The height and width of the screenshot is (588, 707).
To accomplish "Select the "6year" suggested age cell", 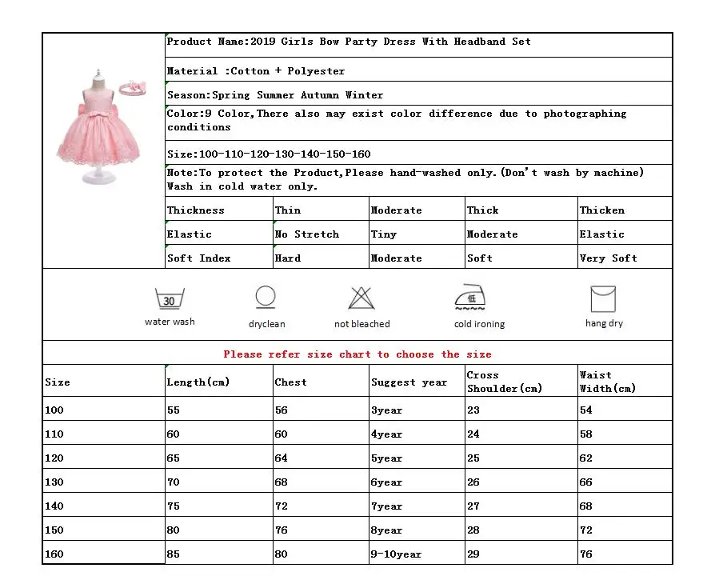I will 417,481.
